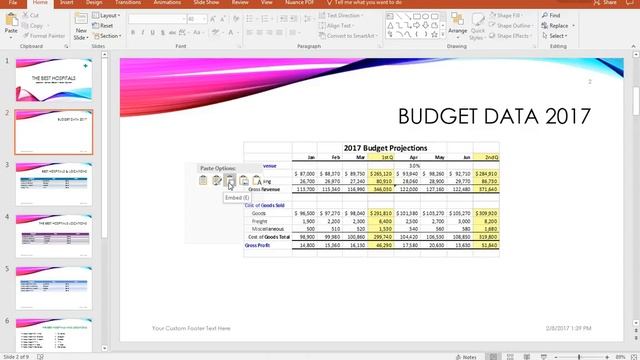Open slide 3 thumbnail with blue table

coord(54,184)
